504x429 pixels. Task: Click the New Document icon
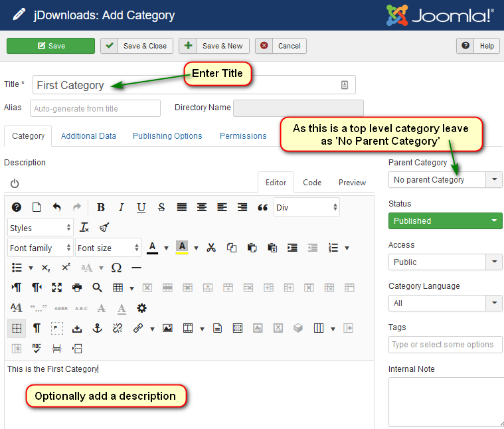37,207
